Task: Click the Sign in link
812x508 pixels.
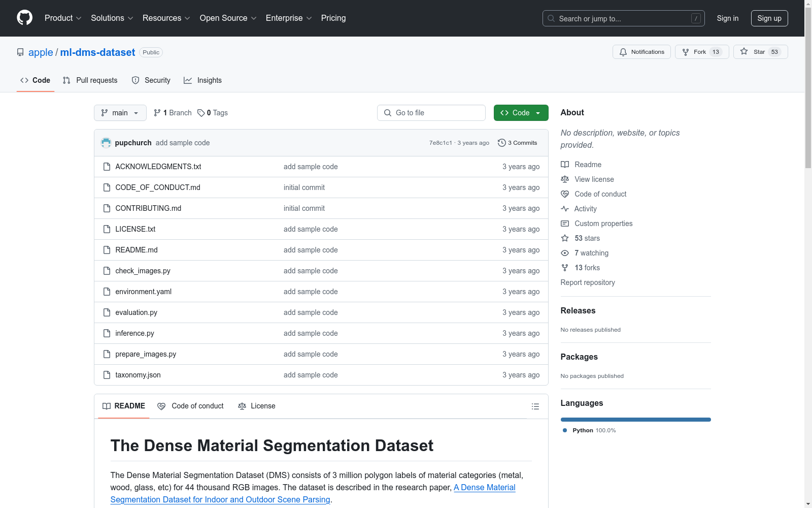Action: tap(728, 18)
